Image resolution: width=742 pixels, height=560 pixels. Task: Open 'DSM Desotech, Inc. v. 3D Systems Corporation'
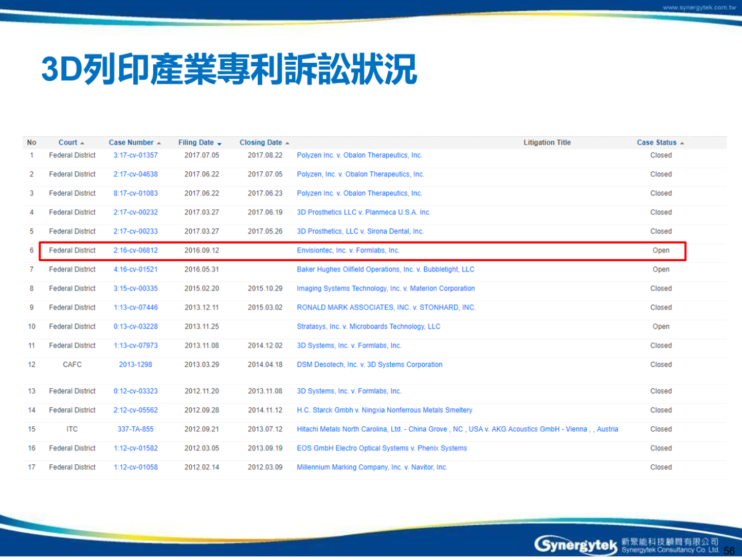pos(370,365)
